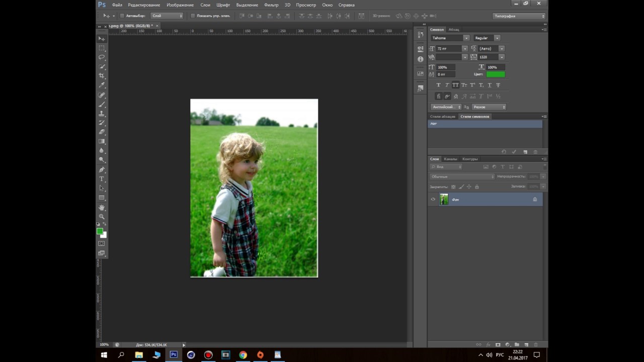Select the Blur tool
644x362 pixels.
point(102,151)
